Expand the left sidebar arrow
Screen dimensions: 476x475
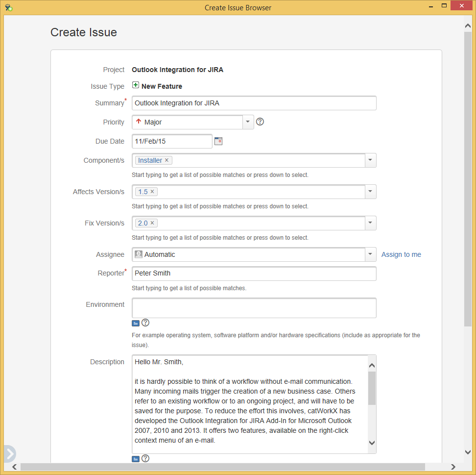click(9, 453)
